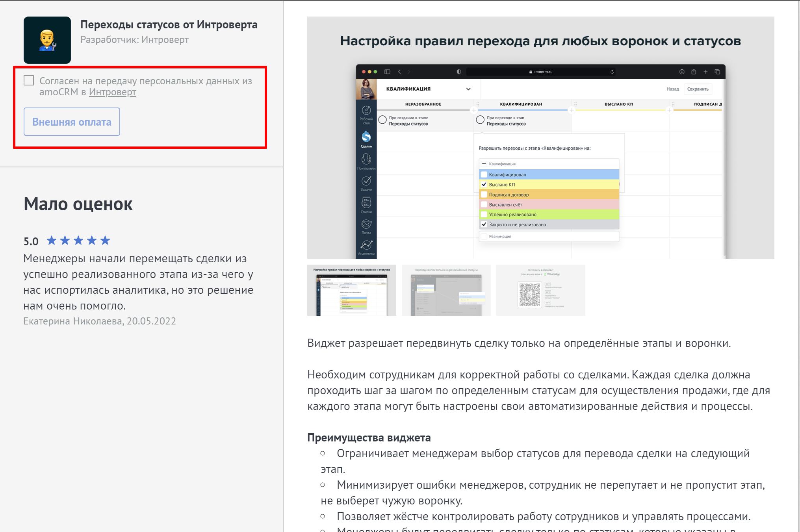Tick the personal data transfer consent checkbox
Screen dimensions: 800x532
29,80
